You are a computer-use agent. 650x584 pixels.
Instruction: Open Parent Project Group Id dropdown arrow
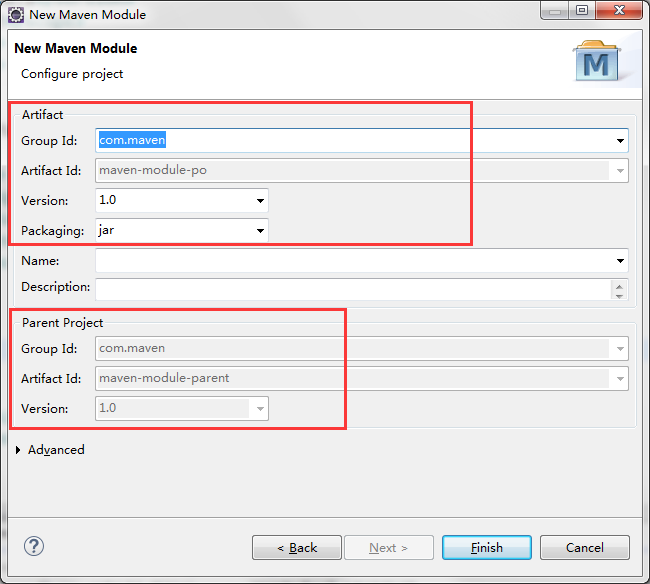(x=620, y=349)
